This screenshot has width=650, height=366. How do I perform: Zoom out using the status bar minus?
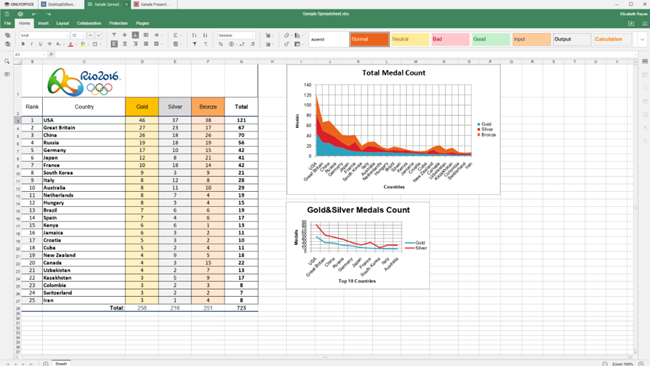pos(605,364)
